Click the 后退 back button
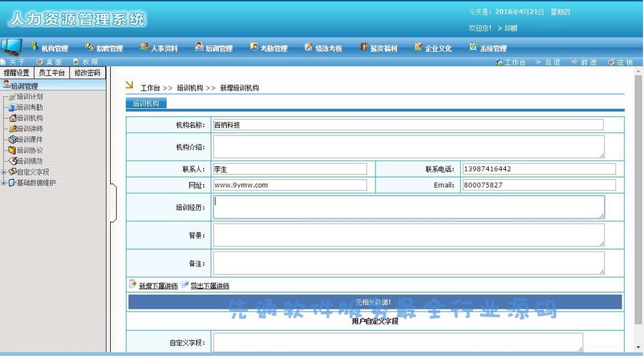Screen dimensions: 644x356 point(548,62)
